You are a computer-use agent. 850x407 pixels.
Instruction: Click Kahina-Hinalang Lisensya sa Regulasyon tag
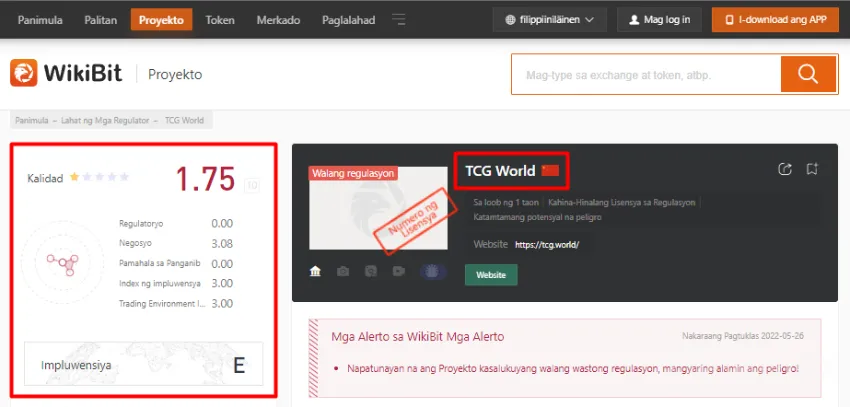click(622, 202)
